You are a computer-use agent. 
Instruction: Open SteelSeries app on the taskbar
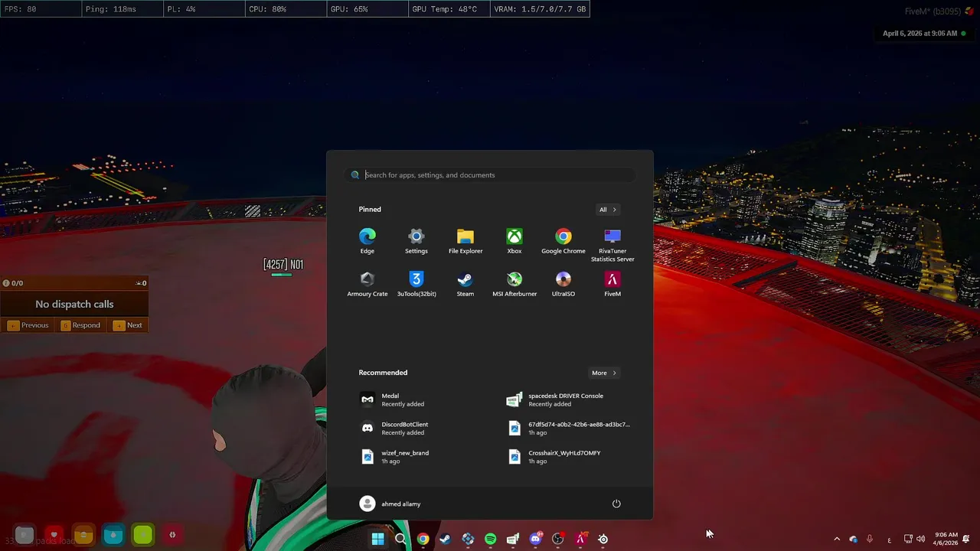click(x=603, y=539)
